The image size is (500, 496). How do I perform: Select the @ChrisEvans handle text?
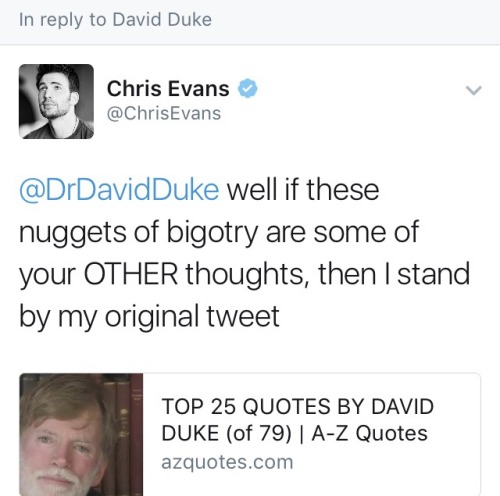[164, 113]
